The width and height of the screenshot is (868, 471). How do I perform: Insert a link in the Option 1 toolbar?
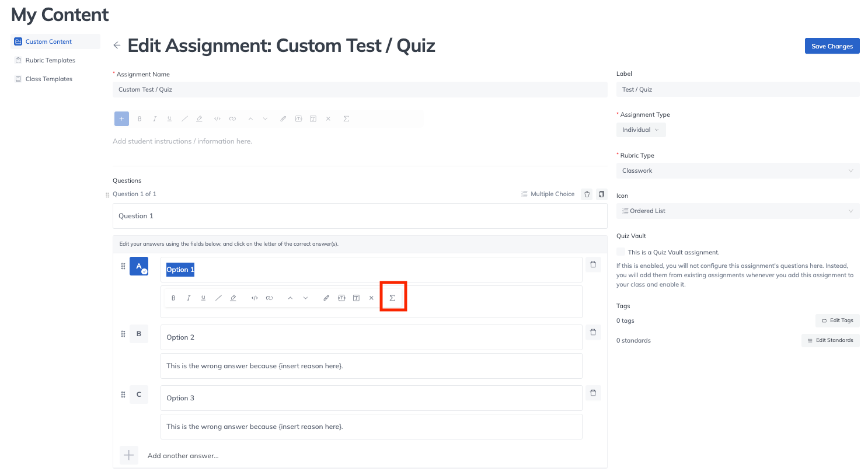(269, 298)
